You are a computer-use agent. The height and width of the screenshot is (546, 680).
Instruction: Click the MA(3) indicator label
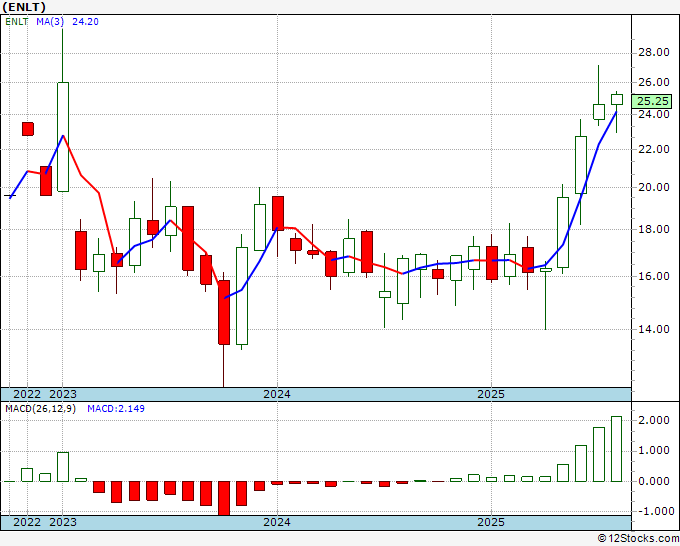coord(50,22)
